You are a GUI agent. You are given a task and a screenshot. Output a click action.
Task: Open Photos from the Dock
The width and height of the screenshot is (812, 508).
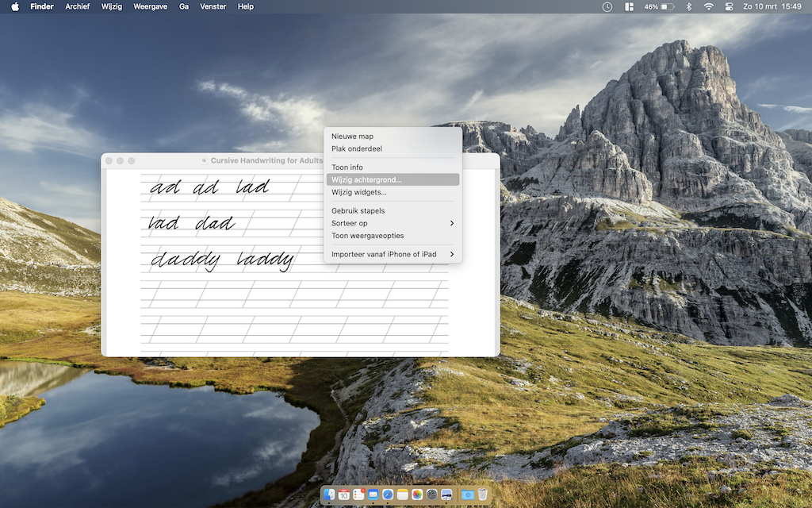[417, 495]
